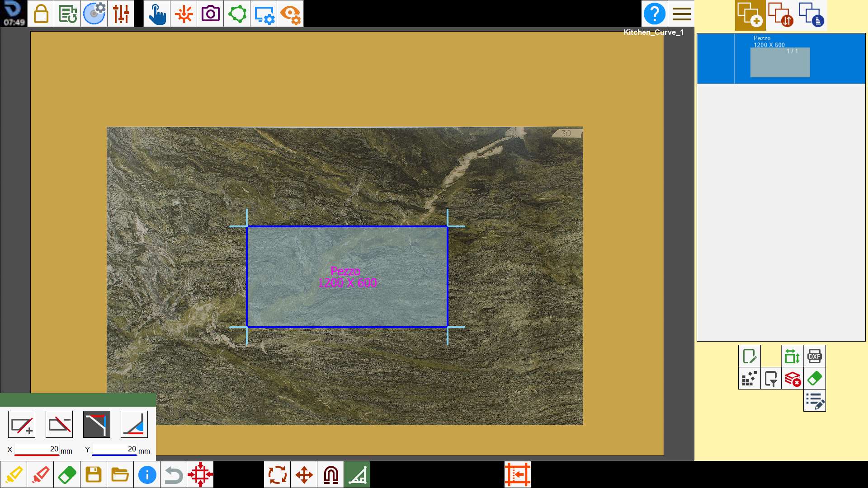Open the list edit pencil icon
The image size is (868, 488).
tap(814, 400)
